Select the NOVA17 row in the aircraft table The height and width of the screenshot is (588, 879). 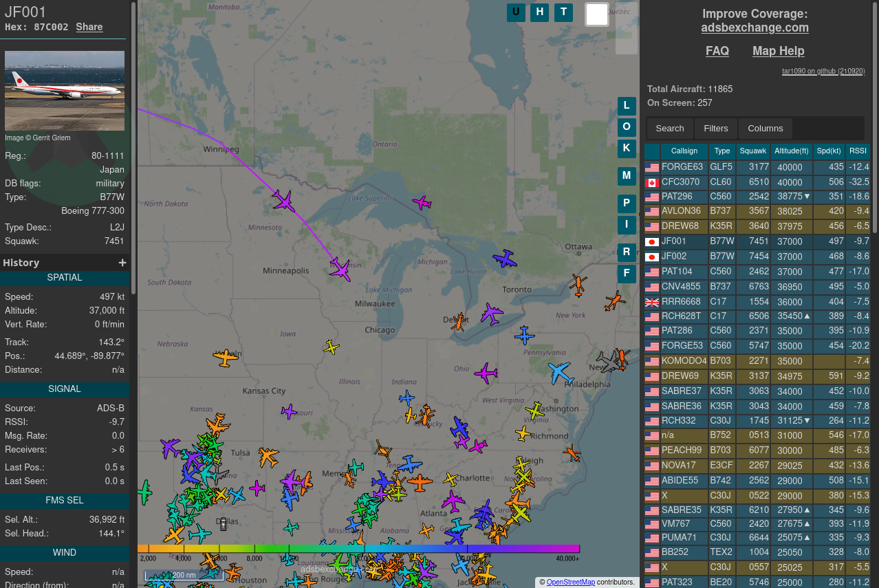(x=757, y=466)
